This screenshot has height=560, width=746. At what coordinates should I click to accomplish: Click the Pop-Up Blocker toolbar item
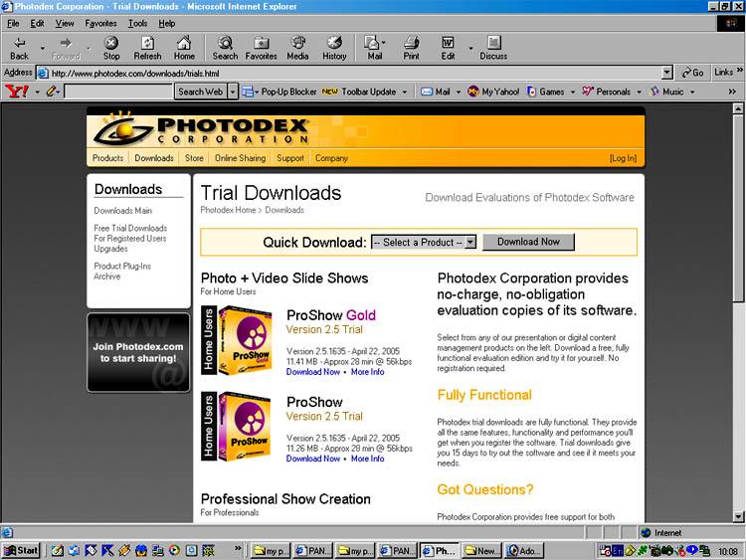click(x=279, y=92)
